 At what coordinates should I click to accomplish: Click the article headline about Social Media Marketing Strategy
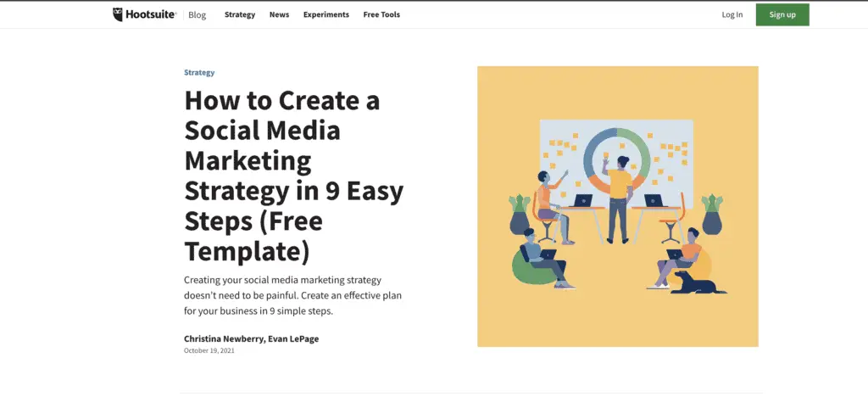click(294, 176)
